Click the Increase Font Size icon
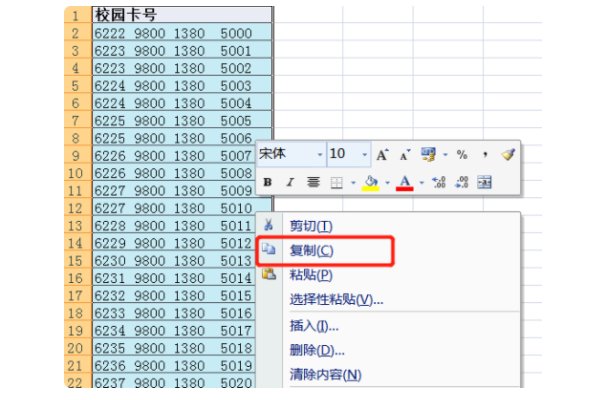This screenshot has height=400, width=600. coord(382,155)
